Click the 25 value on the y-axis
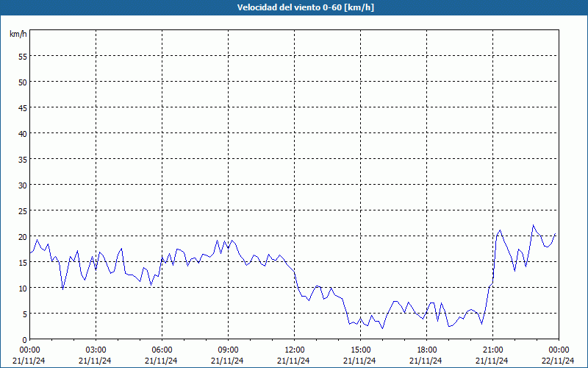The image size is (588, 368). [23, 211]
